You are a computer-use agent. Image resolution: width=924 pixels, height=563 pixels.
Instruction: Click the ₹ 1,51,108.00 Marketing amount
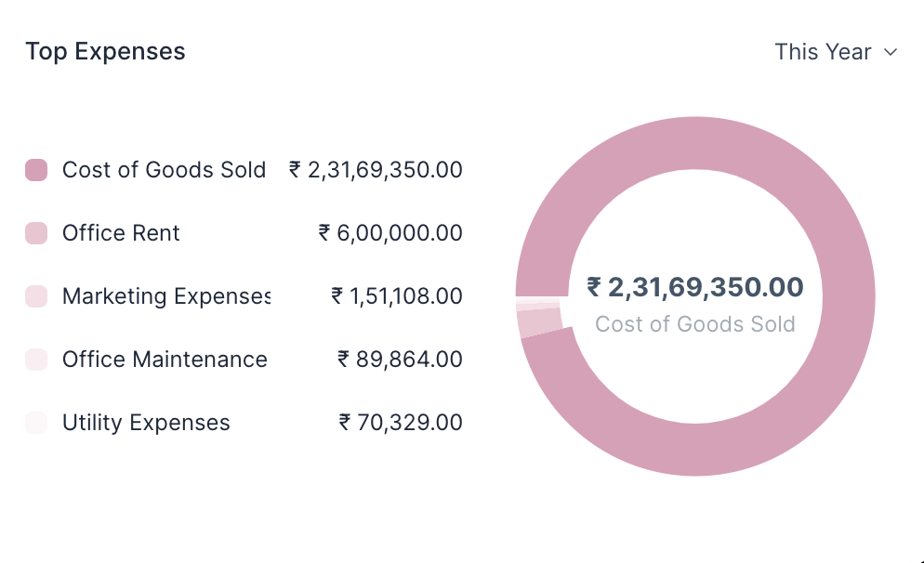point(397,296)
